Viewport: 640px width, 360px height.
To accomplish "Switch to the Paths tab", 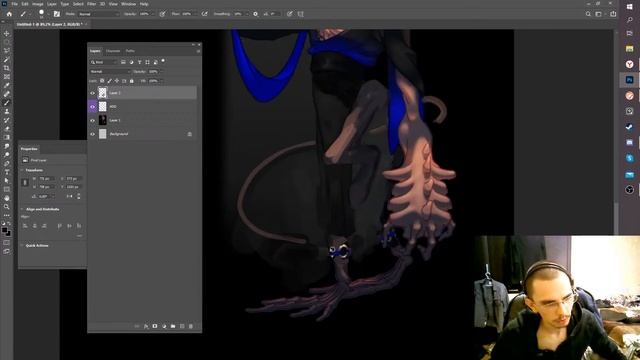I will pyautogui.click(x=130, y=51).
